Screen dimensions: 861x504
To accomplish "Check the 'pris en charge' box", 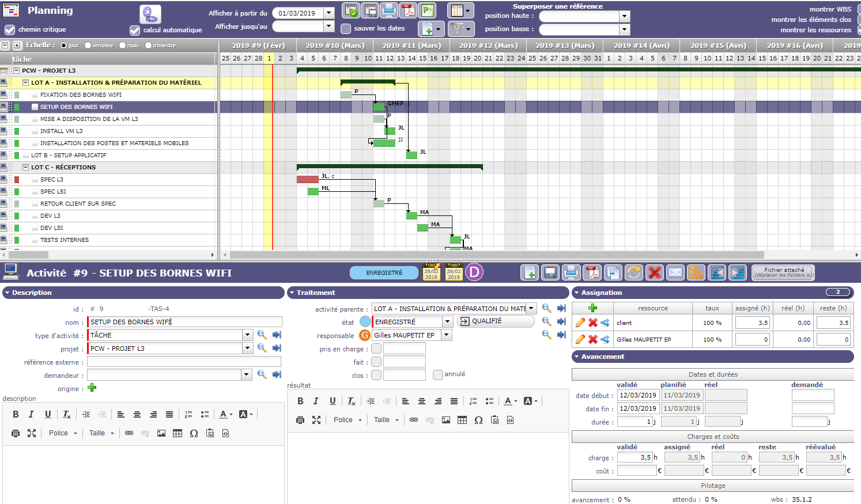I will click(376, 348).
